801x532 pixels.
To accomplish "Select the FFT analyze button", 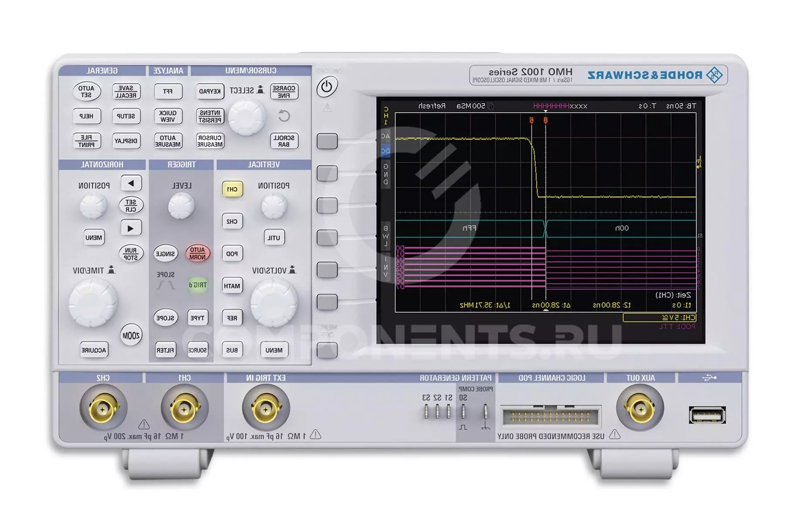I will click(x=168, y=91).
